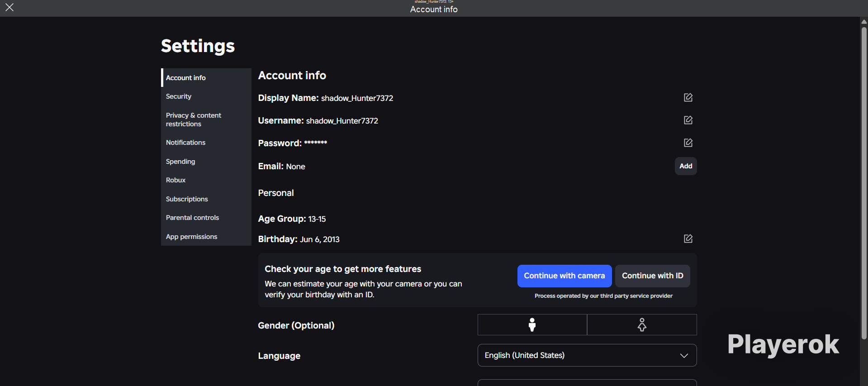The width and height of the screenshot is (868, 386).
Task: Click the masked Password asterisks value
Action: (315, 143)
